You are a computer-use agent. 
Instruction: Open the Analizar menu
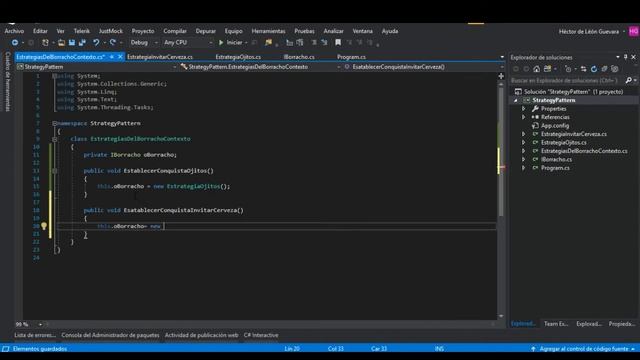[x=333, y=31]
